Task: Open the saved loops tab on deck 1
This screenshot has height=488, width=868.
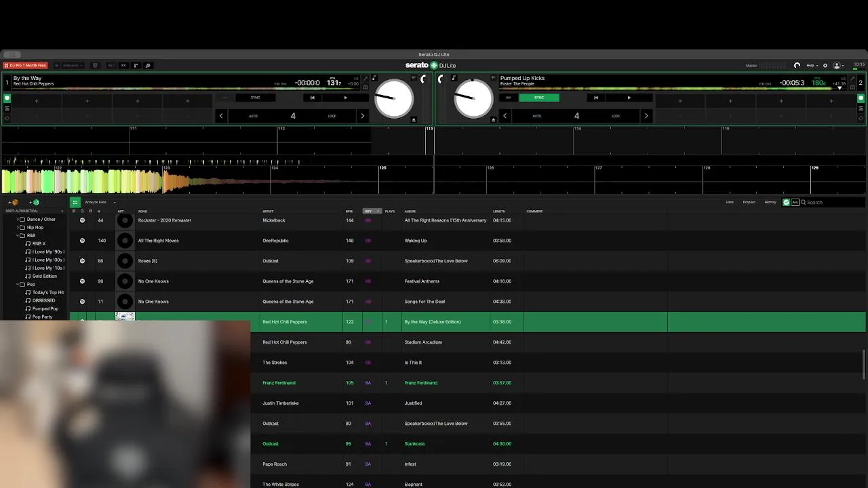Action: tap(7, 117)
